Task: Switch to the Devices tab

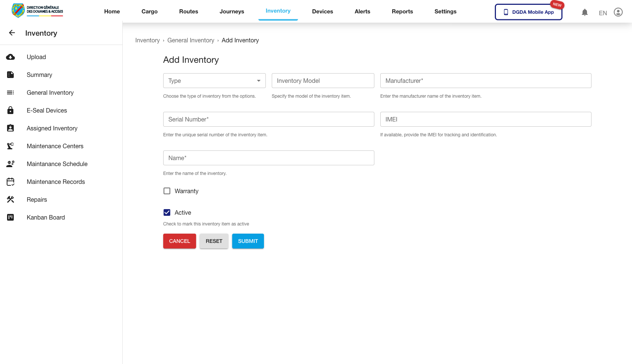Action: [x=322, y=12]
